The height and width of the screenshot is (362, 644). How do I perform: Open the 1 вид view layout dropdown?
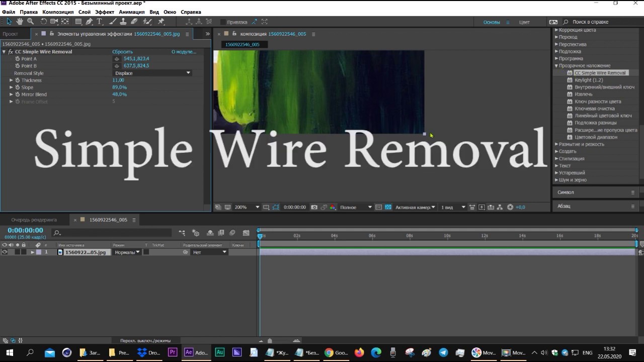point(453,207)
